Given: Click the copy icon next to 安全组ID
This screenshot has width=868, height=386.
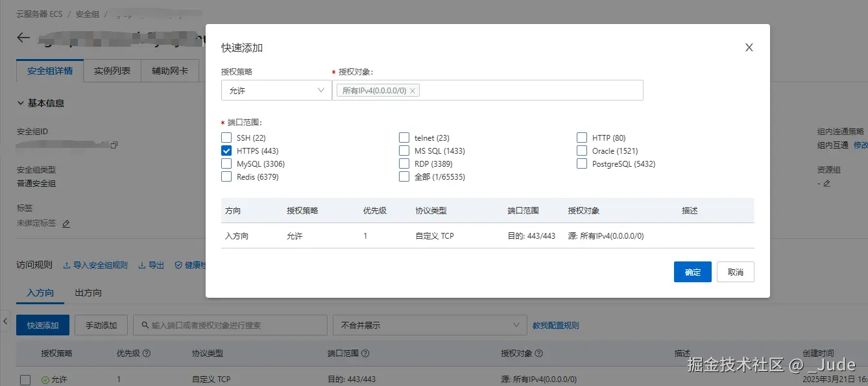Looking at the screenshot, I should pyautogui.click(x=114, y=145).
